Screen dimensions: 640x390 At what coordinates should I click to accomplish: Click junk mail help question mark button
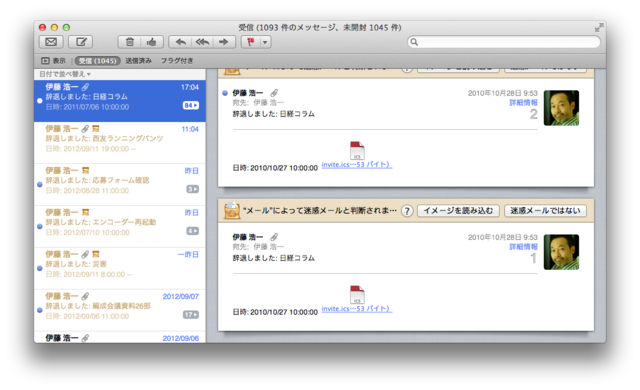(x=407, y=211)
